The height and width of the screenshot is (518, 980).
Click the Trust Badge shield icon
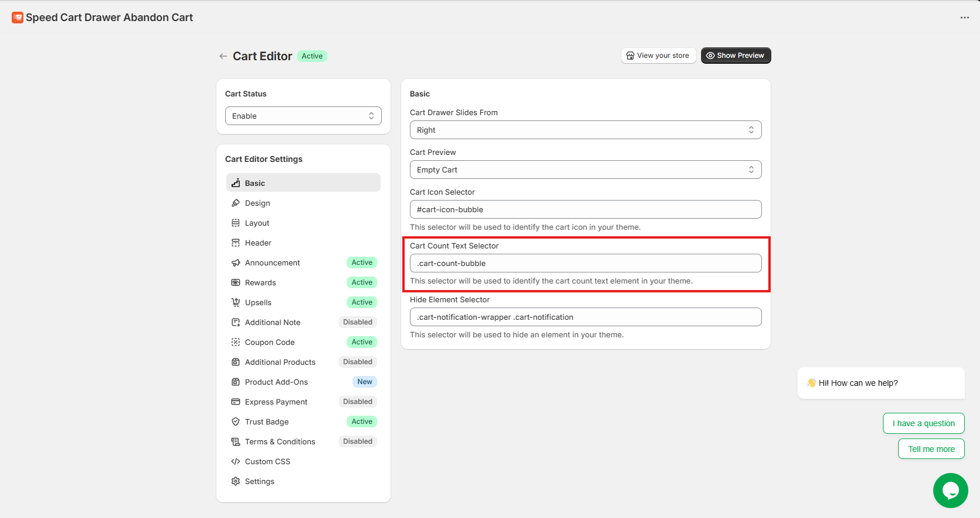click(x=236, y=422)
